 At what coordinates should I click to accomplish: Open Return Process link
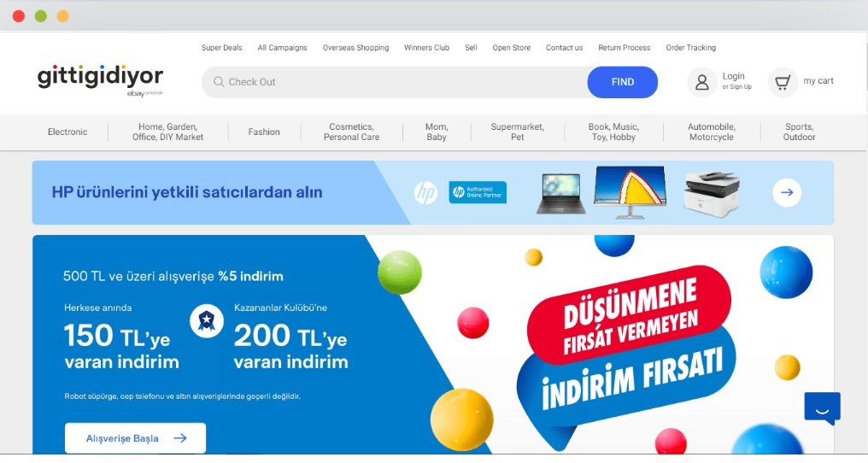click(x=625, y=48)
